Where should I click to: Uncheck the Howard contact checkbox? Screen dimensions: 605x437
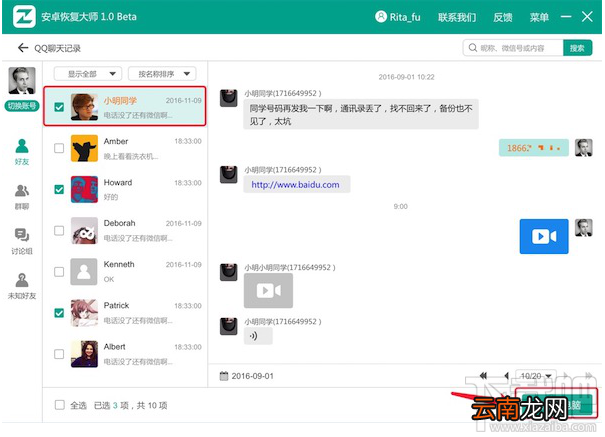(59, 189)
